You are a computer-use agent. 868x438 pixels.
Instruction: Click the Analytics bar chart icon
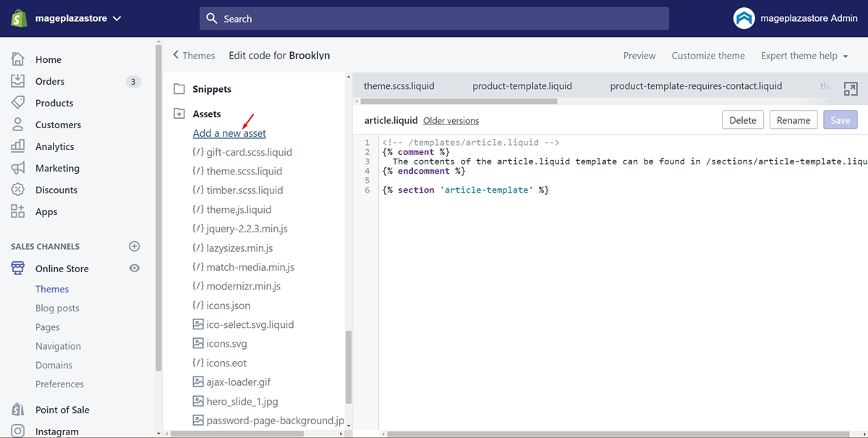click(x=18, y=146)
